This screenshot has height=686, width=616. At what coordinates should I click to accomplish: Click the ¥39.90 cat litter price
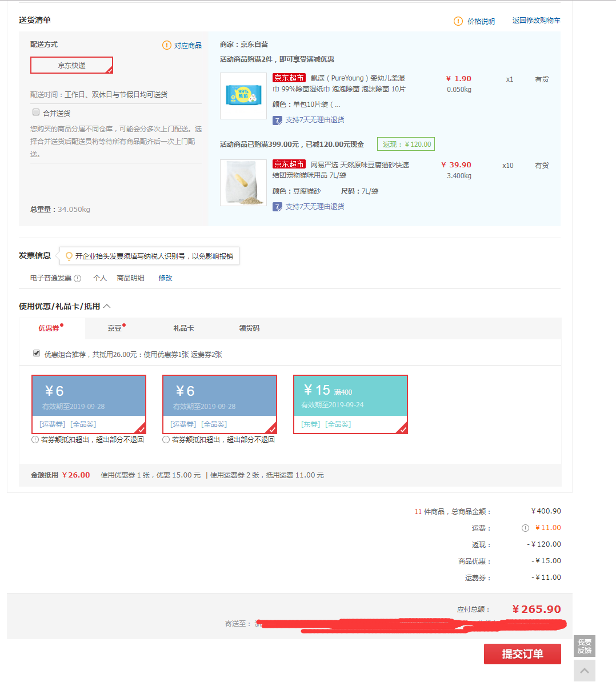coord(456,165)
